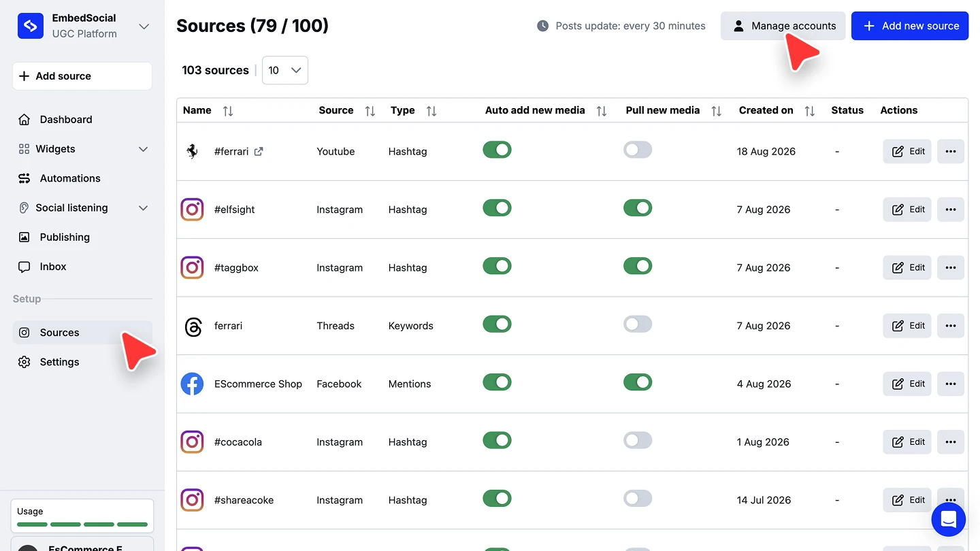Click the Inbox chat icon
The image size is (980, 551).
[24, 267]
